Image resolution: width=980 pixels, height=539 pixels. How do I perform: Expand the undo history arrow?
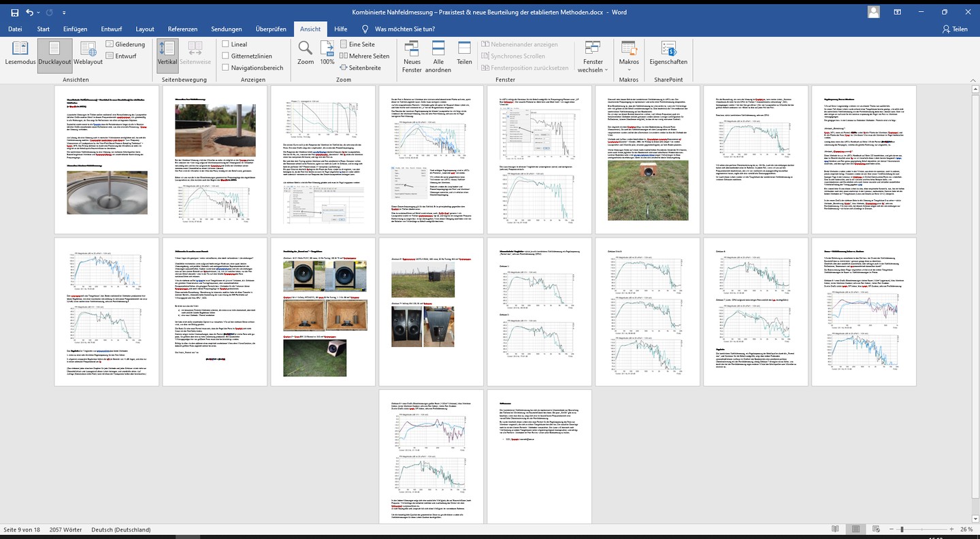click(x=39, y=12)
